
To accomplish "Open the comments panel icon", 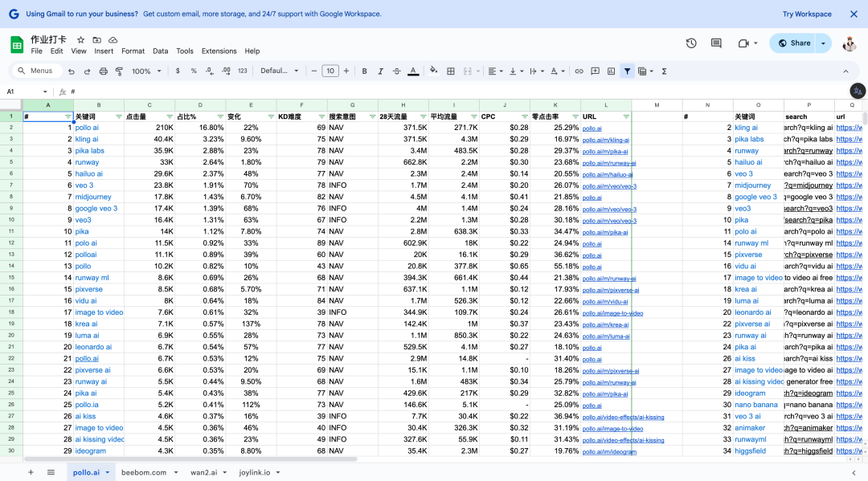I will click(x=716, y=43).
